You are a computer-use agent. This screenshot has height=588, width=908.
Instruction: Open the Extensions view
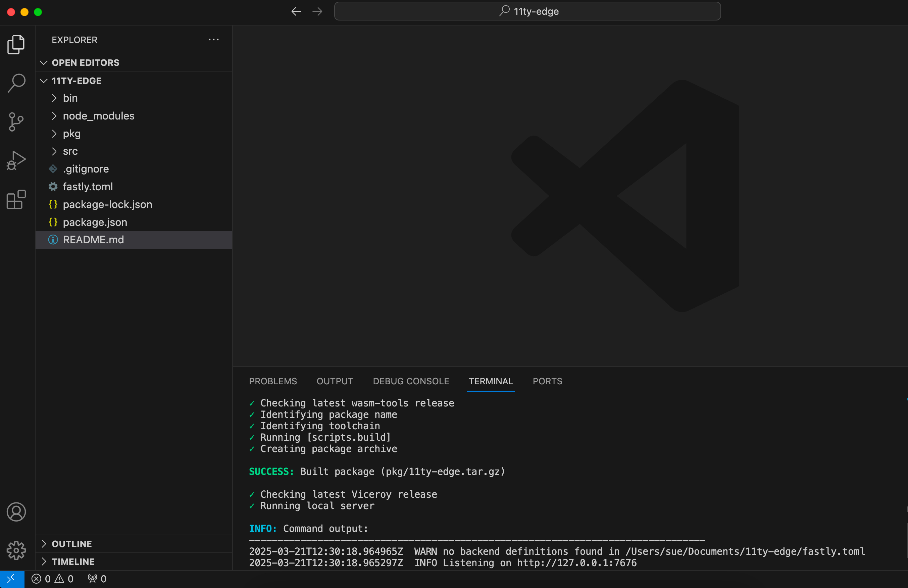pos(16,200)
